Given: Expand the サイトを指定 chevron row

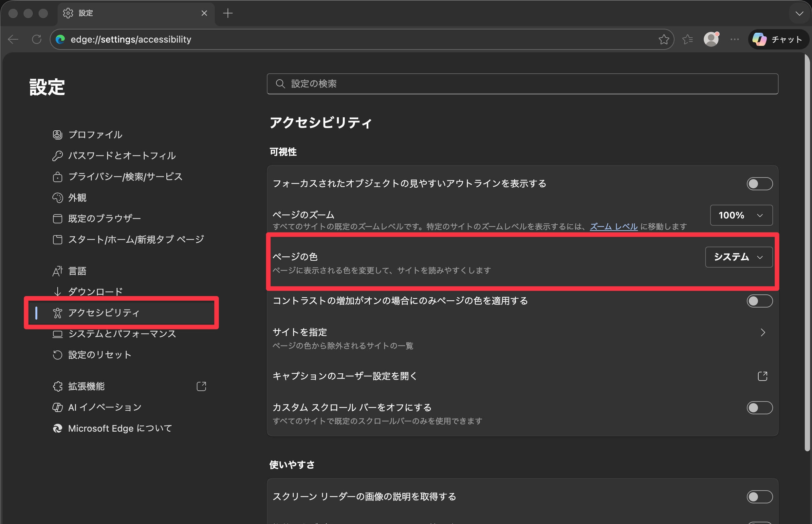Looking at the screenshot, I should tap(763, 332).
